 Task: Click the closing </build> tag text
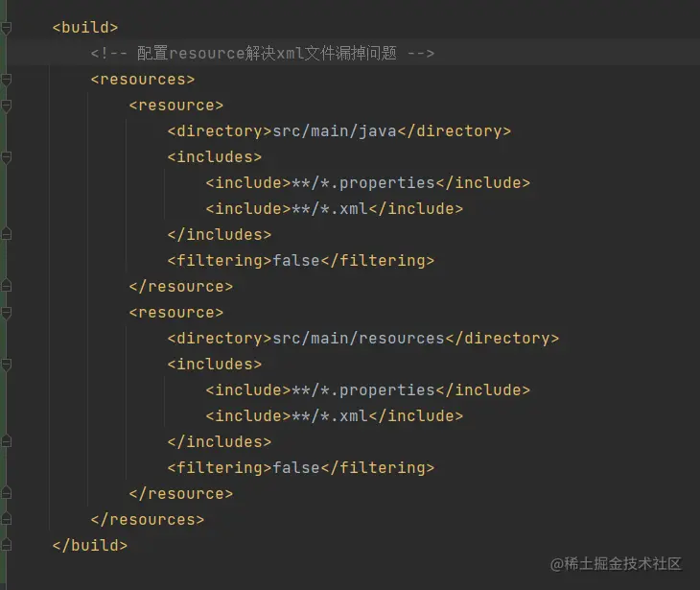coord(90,545)
